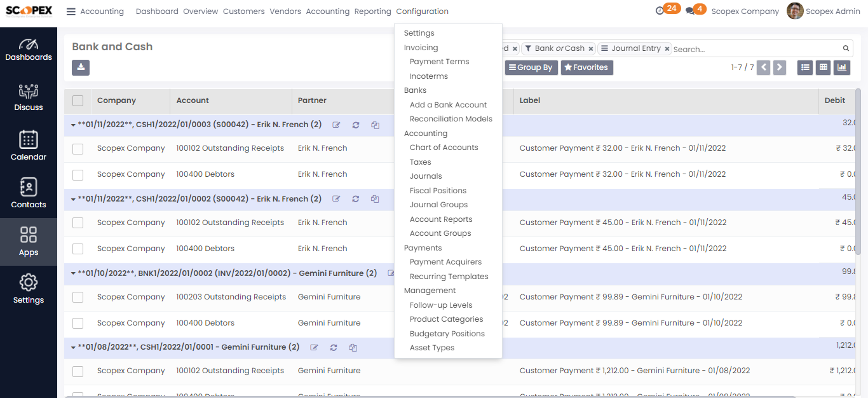Image resolution: width=868 pixels, height=398 pixels.
Task: Open Scopex Admin user menu
Action: (x=824, y=11)
